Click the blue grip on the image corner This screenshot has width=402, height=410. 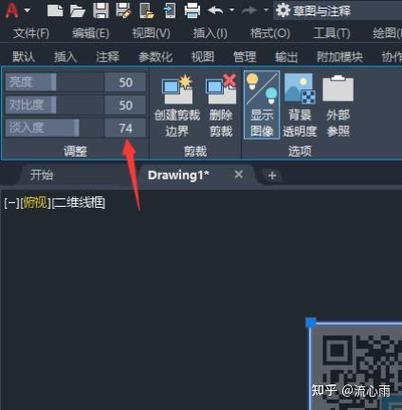click(311, 323)
